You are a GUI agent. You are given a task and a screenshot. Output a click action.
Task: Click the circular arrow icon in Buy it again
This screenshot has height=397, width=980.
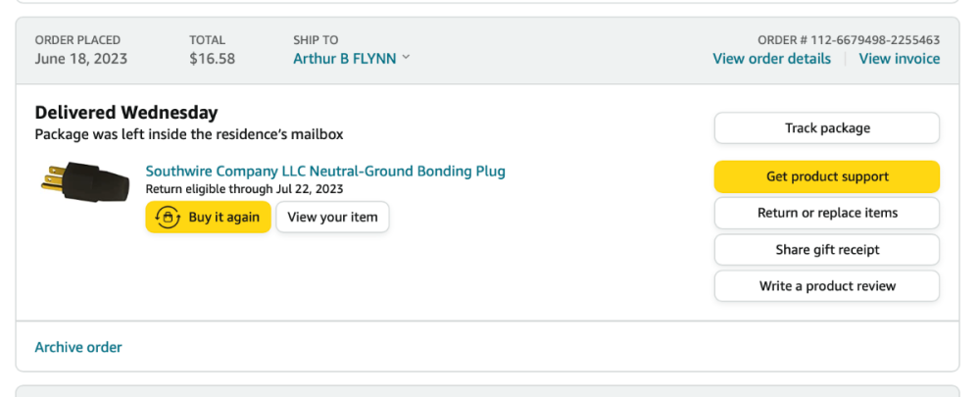[x=168, y=217]
